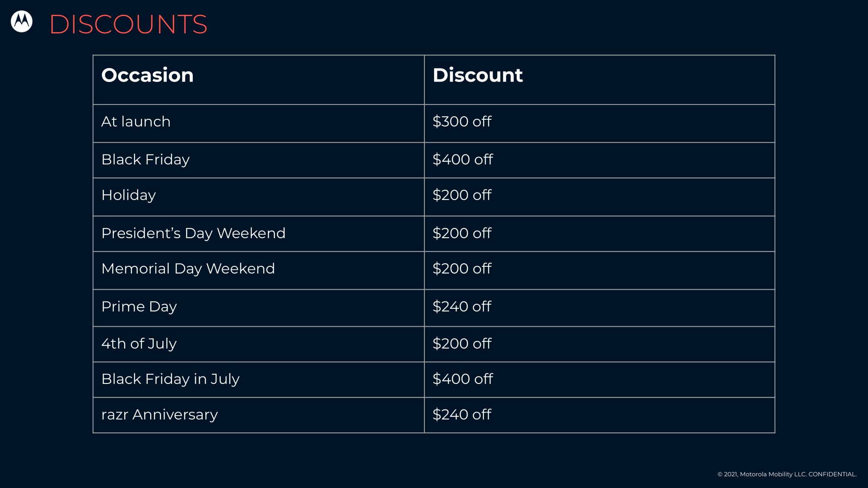This screenshot has height=488, width=868.
Task: Click the Occasion column header
Action: tap(259, 80)
